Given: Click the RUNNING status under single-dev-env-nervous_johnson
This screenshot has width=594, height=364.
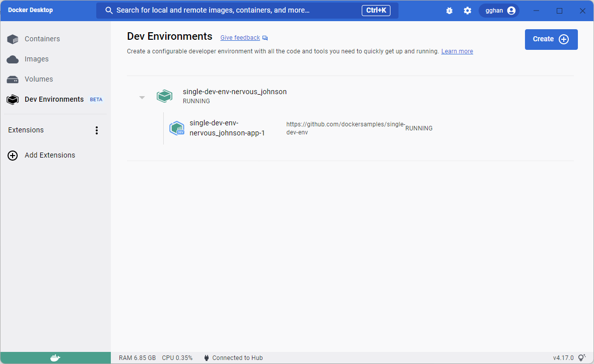Looking at the screenshot, I should coord(196,101).
